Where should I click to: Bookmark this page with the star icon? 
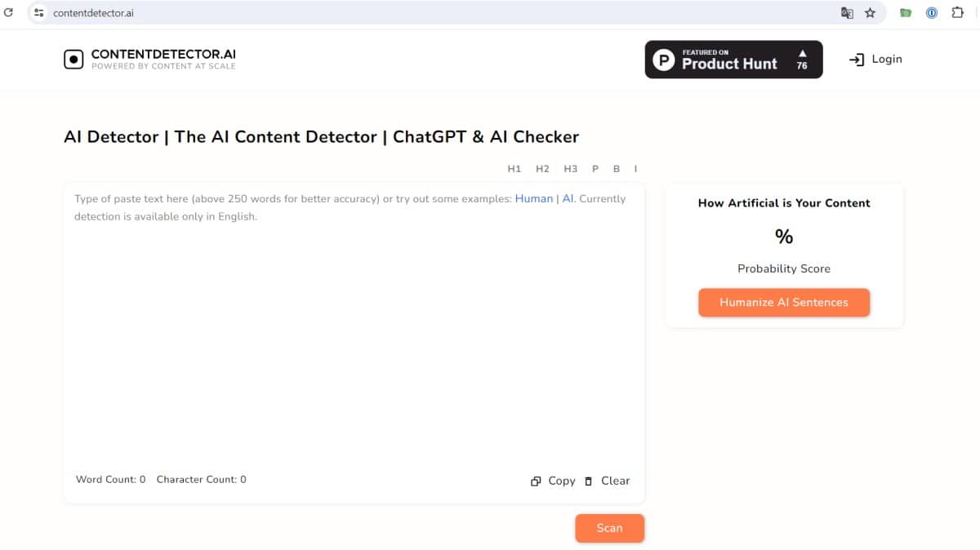coord(870,13)
